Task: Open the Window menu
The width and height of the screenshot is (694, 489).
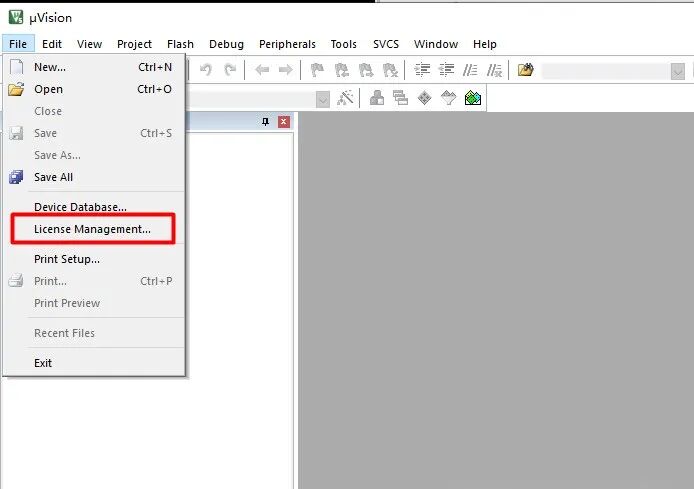Action: pyautogui.click(x=436, y=44)
